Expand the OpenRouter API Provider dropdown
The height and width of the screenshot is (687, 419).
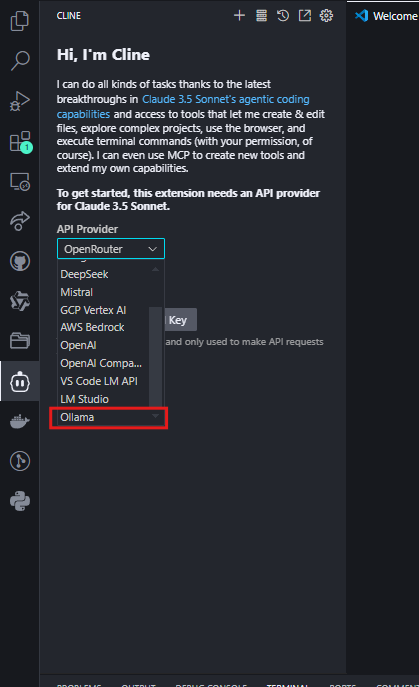tap(111, 249)
